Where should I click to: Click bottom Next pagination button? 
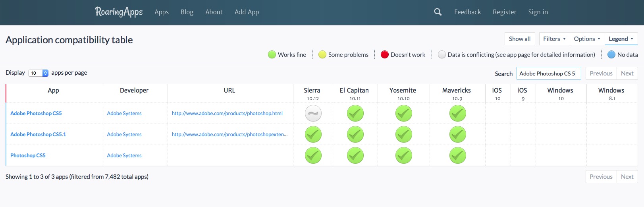coord(627,176)
